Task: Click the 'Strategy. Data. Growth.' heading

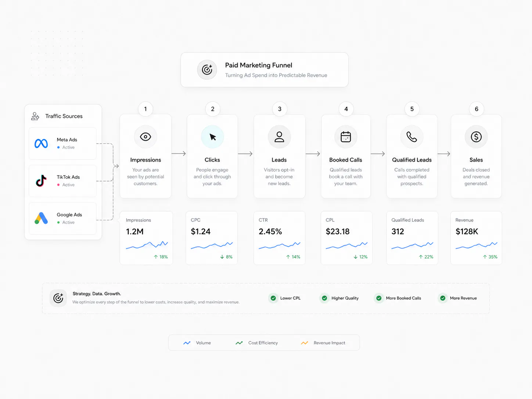Action: 97,294
